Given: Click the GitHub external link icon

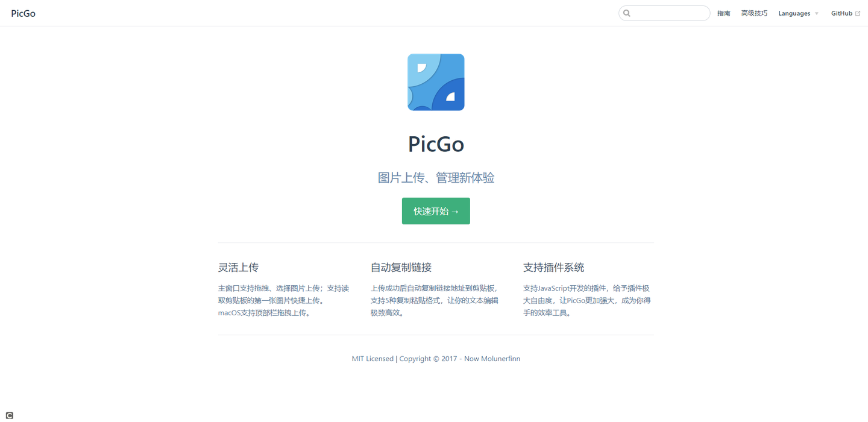Looking at the screenshot, I should 858,13.
